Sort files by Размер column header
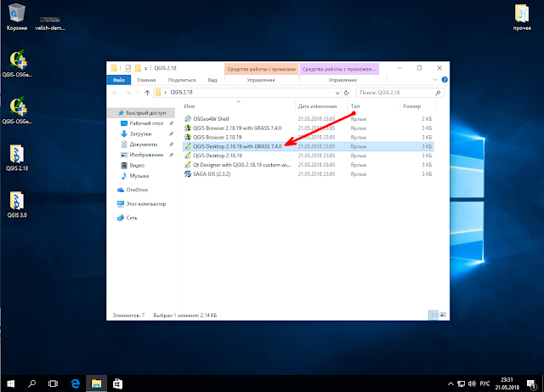 coord(411,106)
